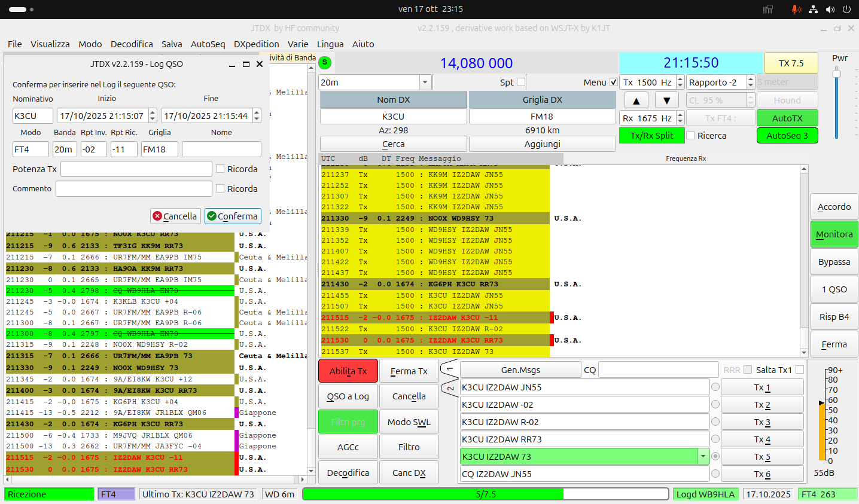Screen dimensions: 859x504
Task: Increase the Rapporto -2 stepper value
Action: click(x=751, y=79)
